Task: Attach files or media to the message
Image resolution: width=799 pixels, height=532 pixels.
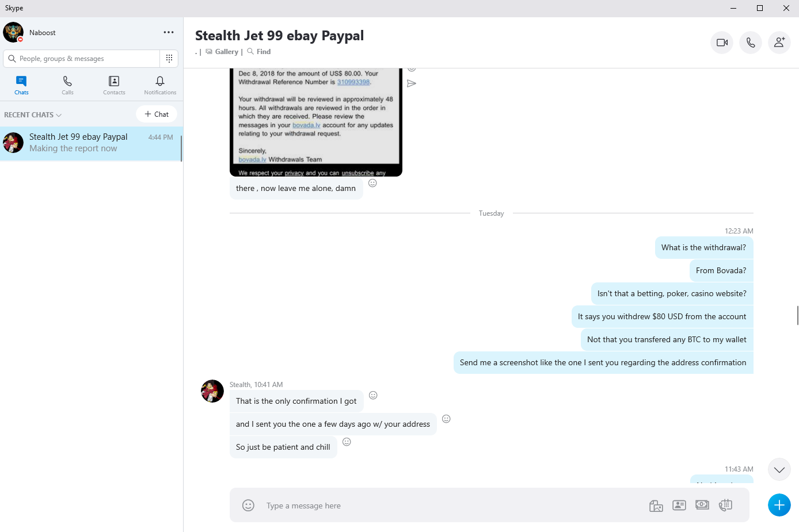Action: coord(656,506)
